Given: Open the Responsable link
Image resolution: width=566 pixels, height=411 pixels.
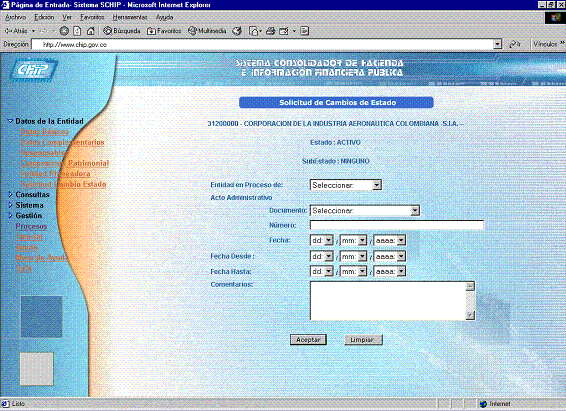Looking at the screenshot, I should click(x=43, y=153).
